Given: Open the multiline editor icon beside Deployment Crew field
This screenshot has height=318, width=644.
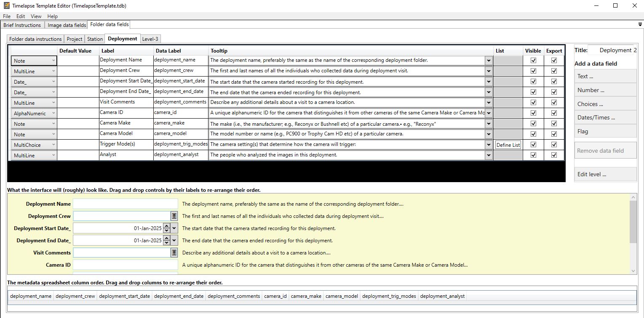Looking at the screenshot, I should (174, 216).
